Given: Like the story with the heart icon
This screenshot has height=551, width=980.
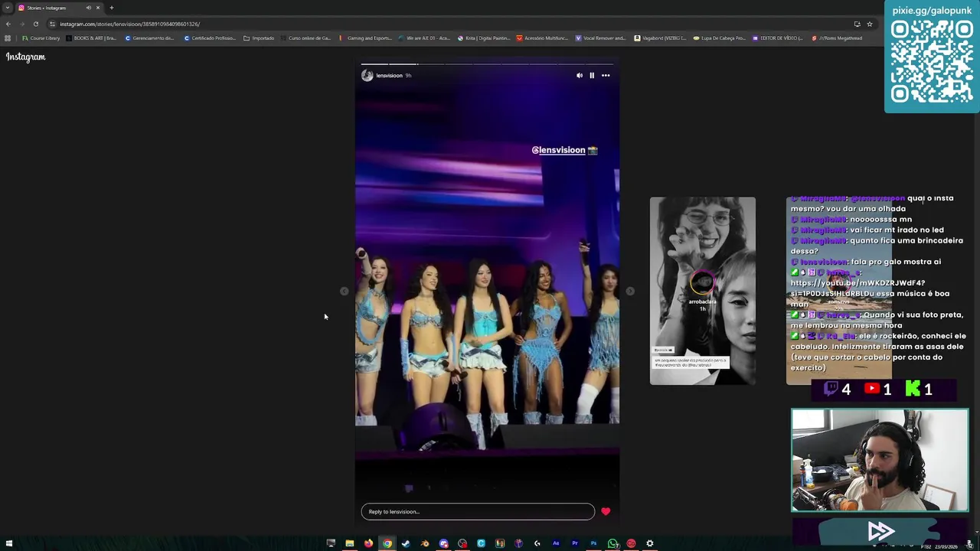Looking at the screenshot, I should (x=606, y=511).
